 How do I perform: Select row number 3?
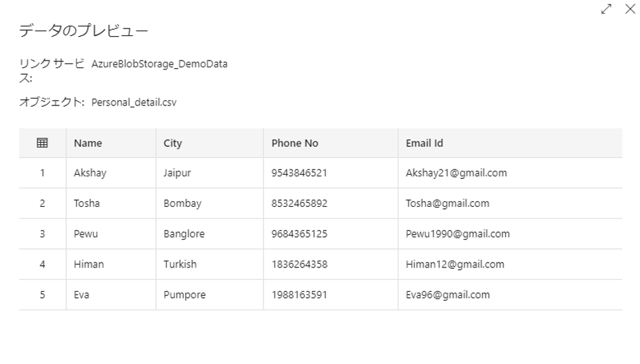point(42,234)
